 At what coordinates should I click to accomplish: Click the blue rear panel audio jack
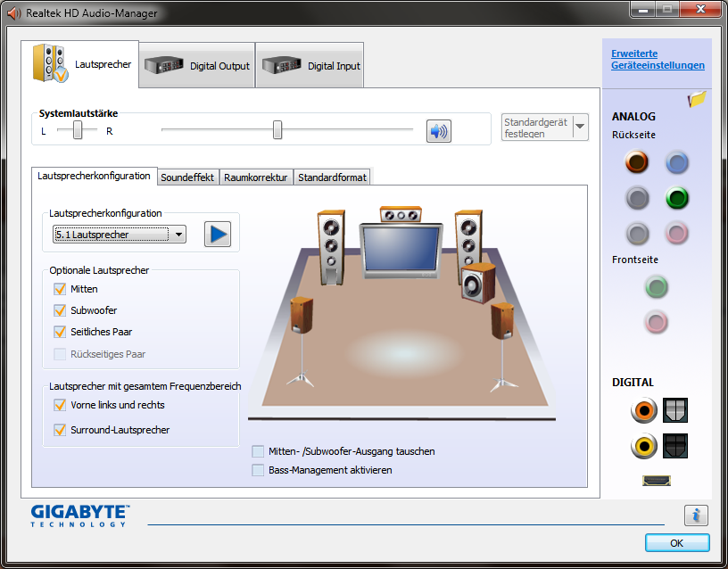tap(678, 162)
